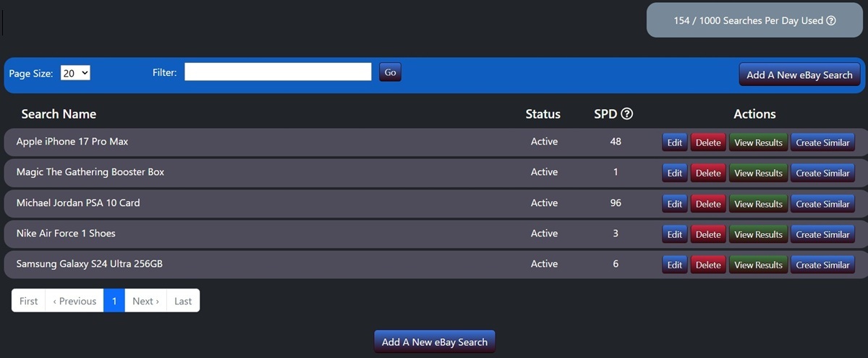The height and width of the screenshot is (358, 868).
Task: Create Similar for Magic The Gathering Booster Box
Action: pyautogui.click(x=822, y=173)
